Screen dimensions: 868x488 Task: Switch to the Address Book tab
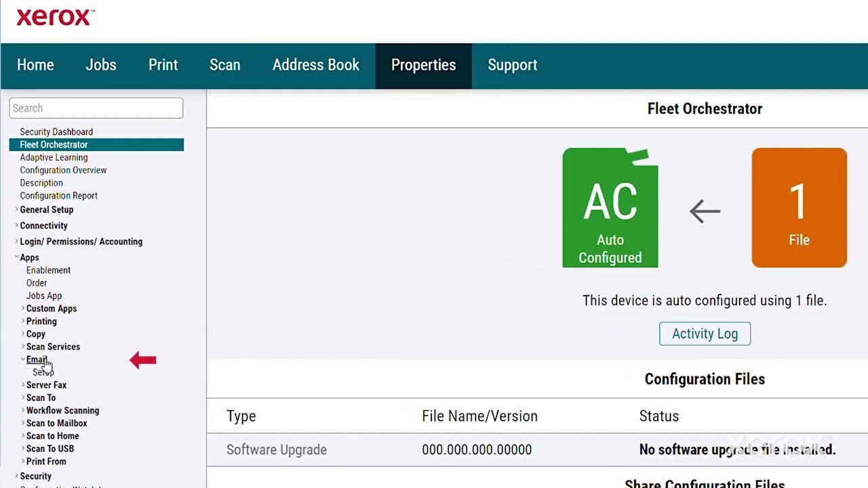tap(315, 65)
